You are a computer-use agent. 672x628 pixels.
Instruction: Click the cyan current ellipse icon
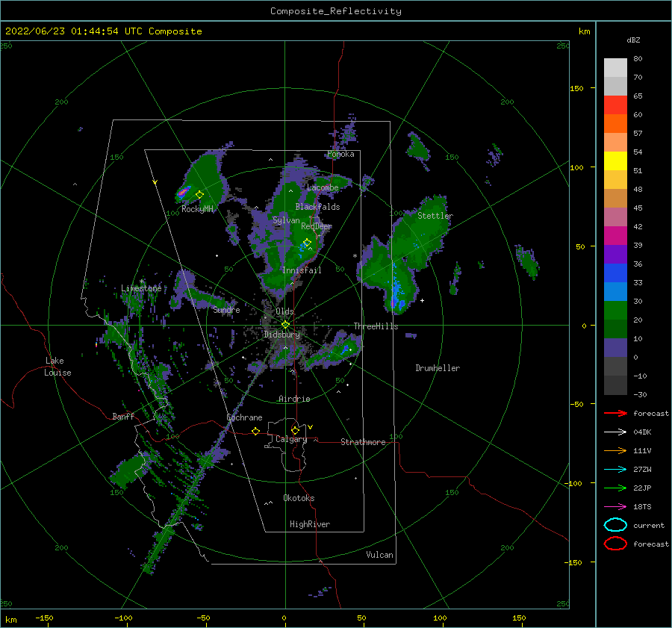[x=615, y=525]
